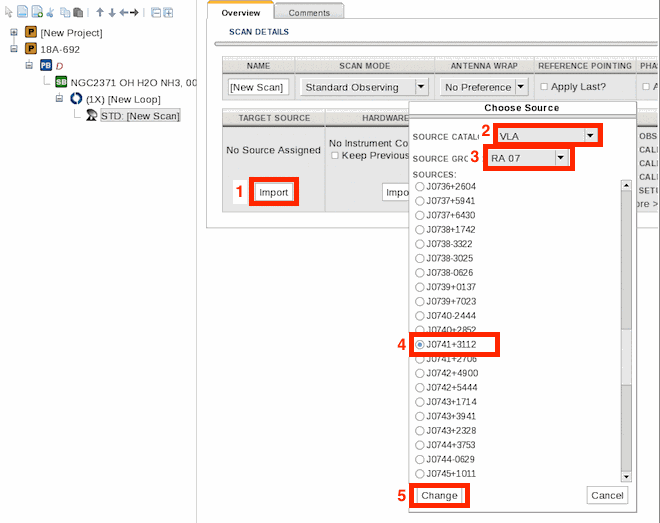Click the expand all tree icon
660x523 pixels.
[168, 13]
